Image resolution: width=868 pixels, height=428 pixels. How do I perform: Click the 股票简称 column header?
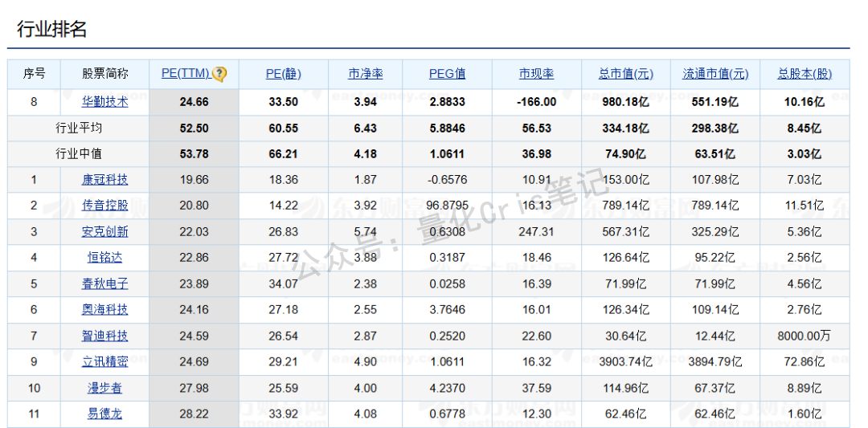point(104,74)
